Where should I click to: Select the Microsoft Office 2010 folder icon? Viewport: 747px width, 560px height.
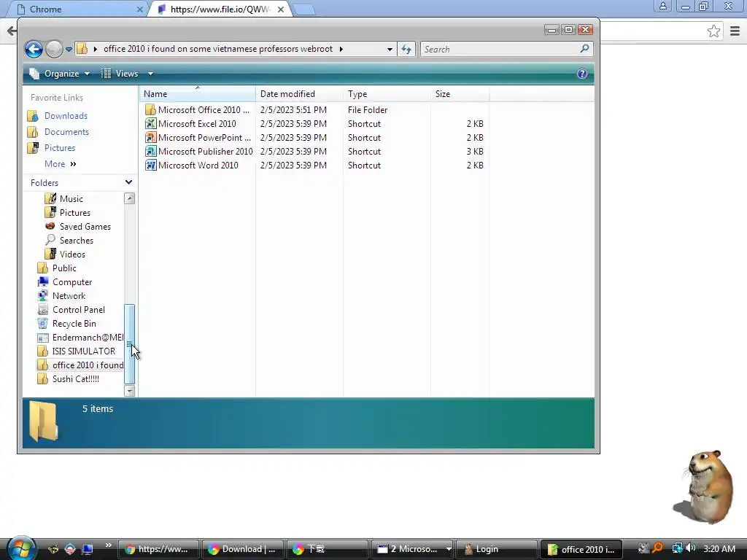150,110
